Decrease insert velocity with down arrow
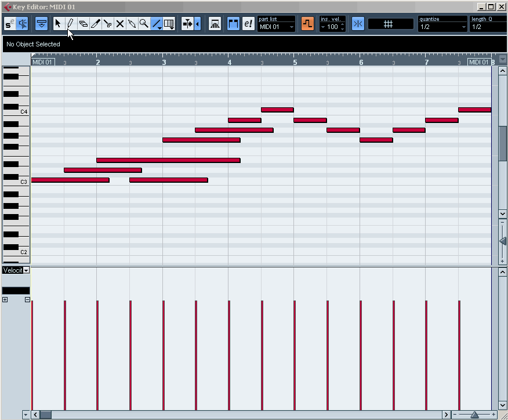Screen dimensions: 508x420 coord(343,29)
